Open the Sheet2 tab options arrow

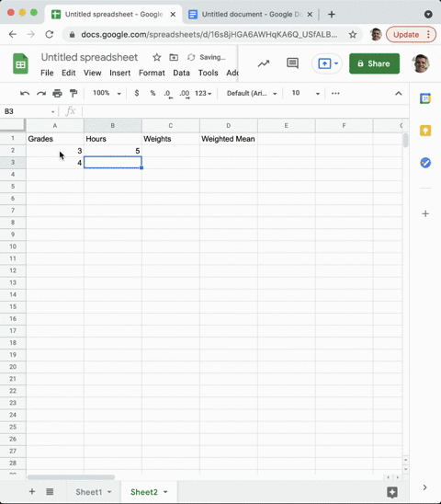click(165, 492)
